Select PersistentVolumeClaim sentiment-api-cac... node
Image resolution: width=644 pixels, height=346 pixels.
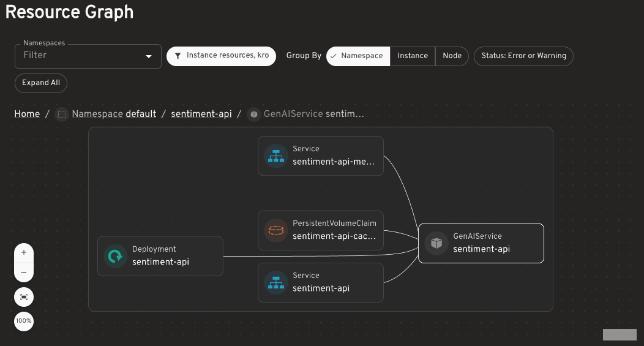pyautogui.click(x=321, y=230)
